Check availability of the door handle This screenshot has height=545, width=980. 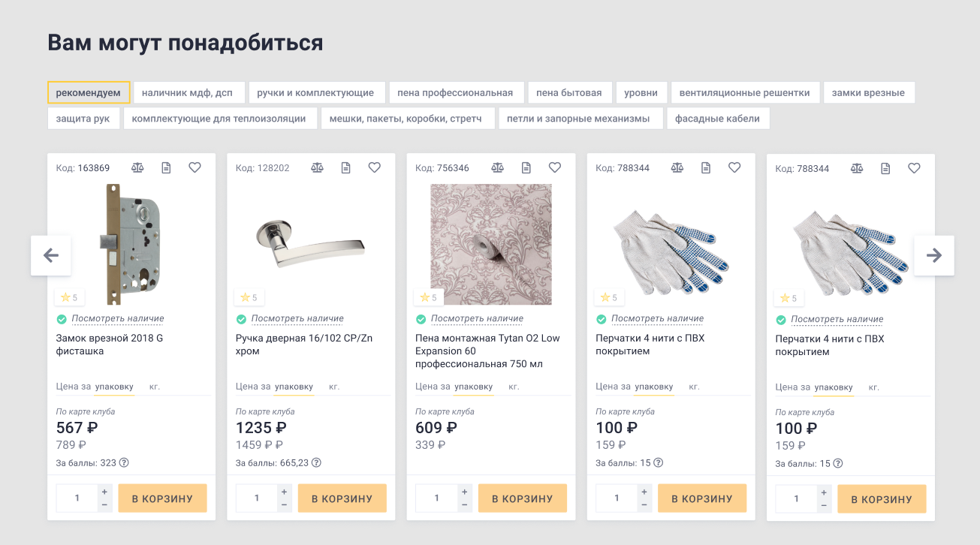297,318
